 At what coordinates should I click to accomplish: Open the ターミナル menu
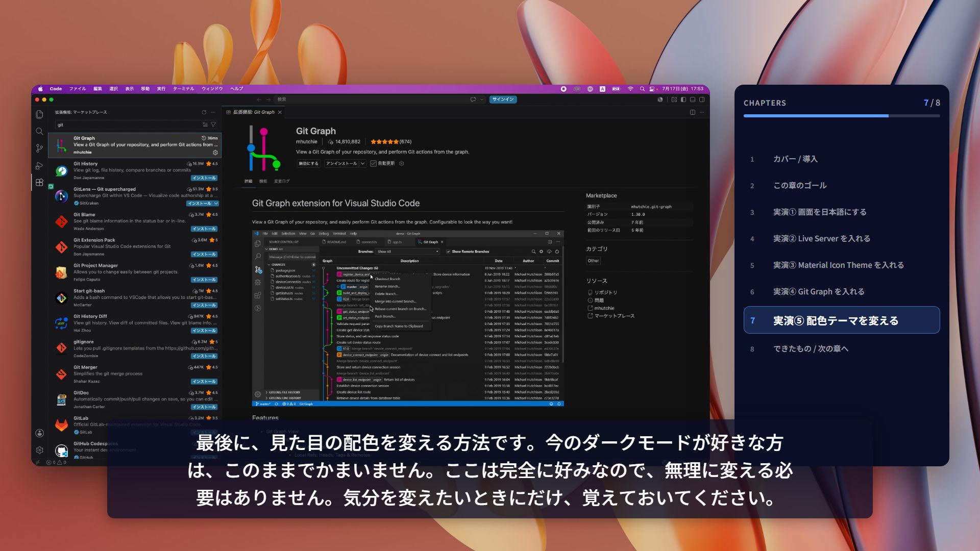tap(183, 89)
